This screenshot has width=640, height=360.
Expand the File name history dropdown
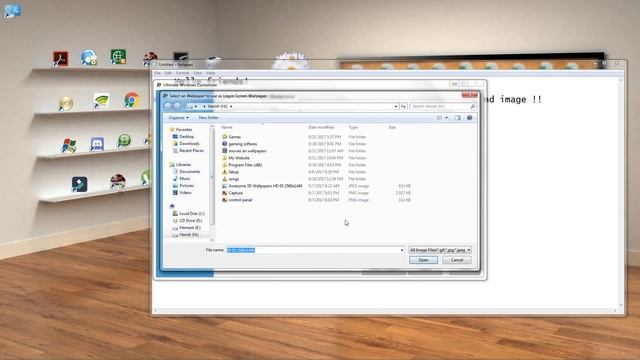coord(402,250)
